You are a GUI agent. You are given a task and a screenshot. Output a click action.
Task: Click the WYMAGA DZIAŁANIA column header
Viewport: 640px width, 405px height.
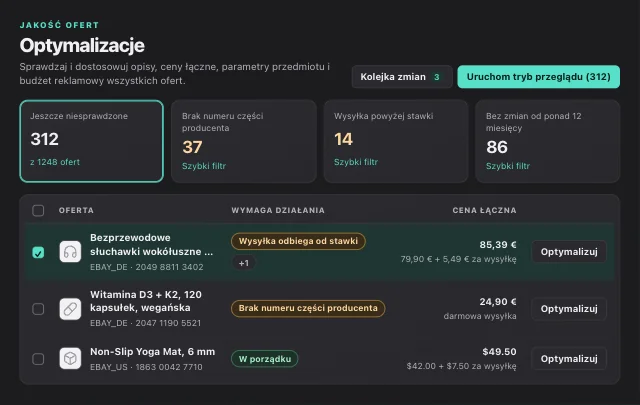pos(278,210)
